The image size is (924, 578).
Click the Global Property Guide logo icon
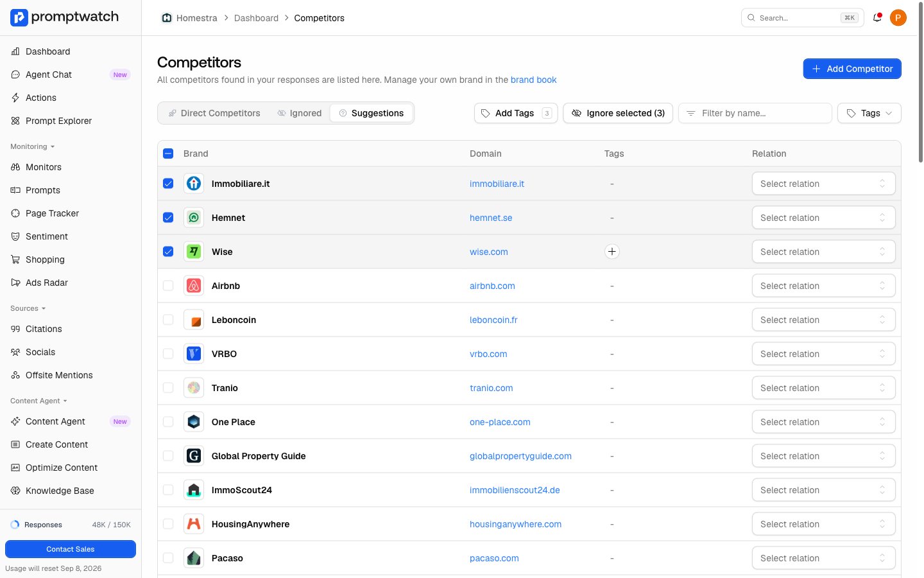click(194, 456)
